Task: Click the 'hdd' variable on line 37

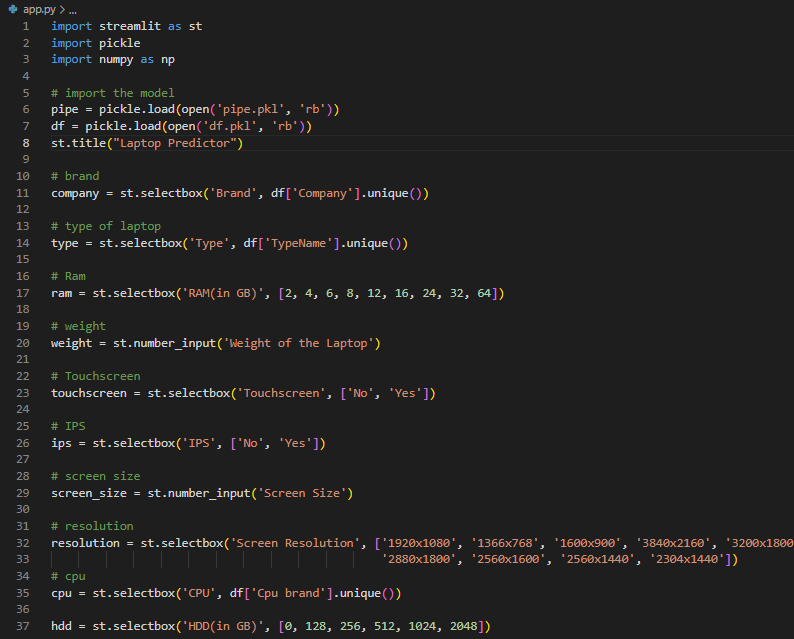Action: coord(61,626)
